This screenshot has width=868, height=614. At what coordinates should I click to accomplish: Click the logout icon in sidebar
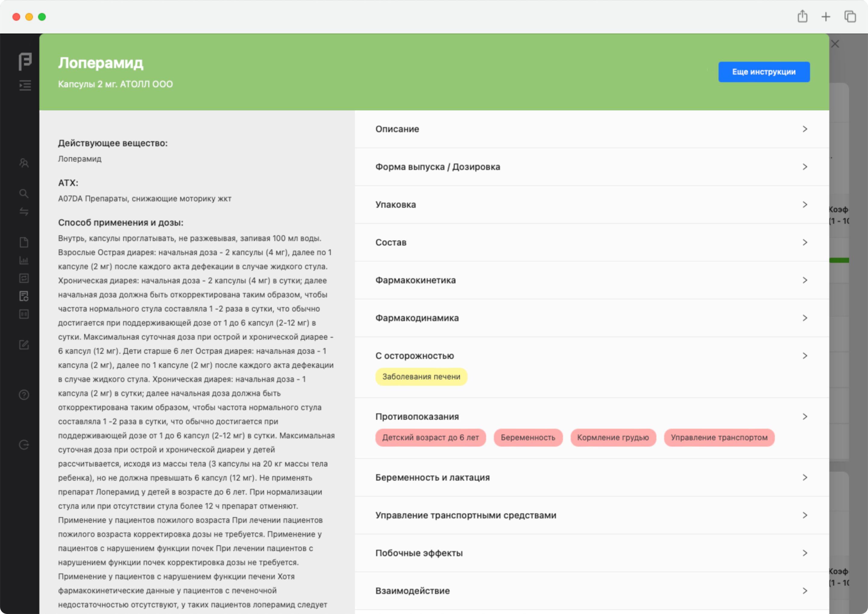[24, 445]
